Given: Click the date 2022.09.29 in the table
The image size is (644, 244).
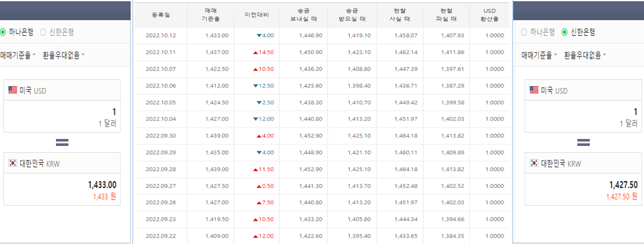Looking at the screenshot, I should click(x=160, y=152).
